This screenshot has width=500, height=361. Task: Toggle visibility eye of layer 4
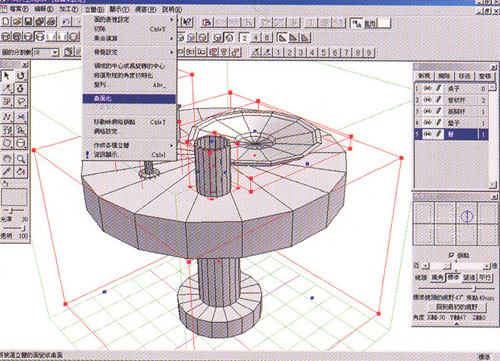428,123
